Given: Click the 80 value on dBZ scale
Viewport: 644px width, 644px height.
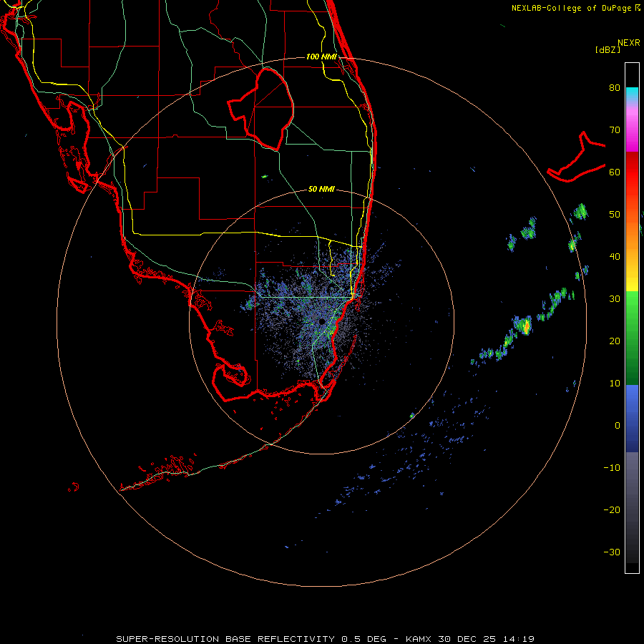Looking at the screenshot, I should point(615,87).
